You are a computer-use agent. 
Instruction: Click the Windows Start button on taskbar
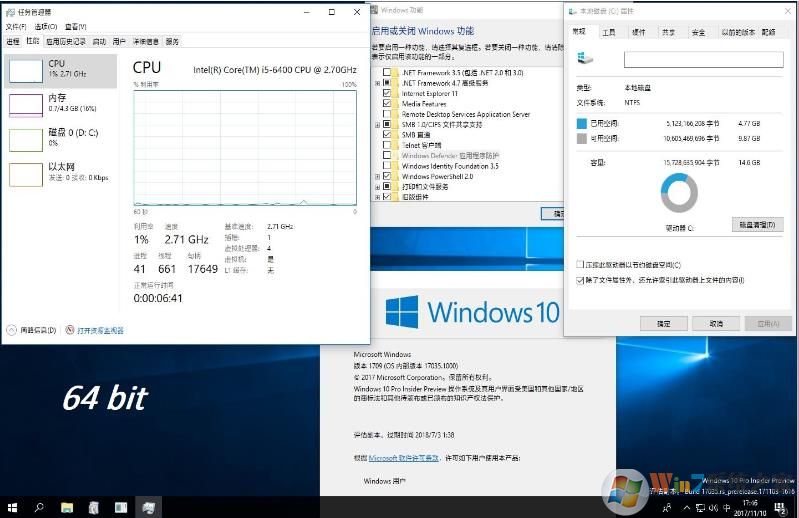pyautogui.click(x=12, y=507)
